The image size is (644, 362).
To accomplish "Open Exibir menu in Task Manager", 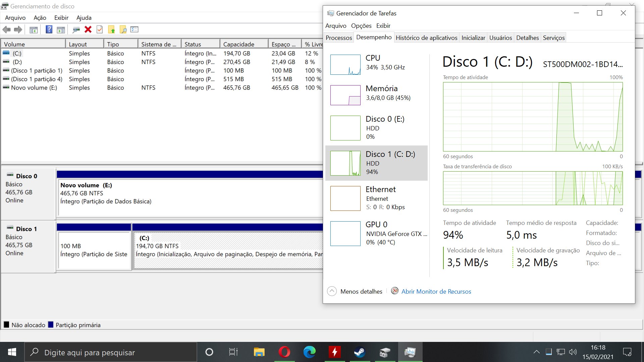I will [383, 26].
